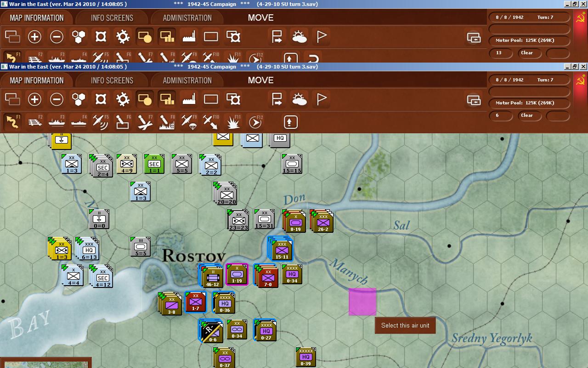Select F10 air transfer mode in front window
This screenshot has width=588, height=368.
(211, 122)
